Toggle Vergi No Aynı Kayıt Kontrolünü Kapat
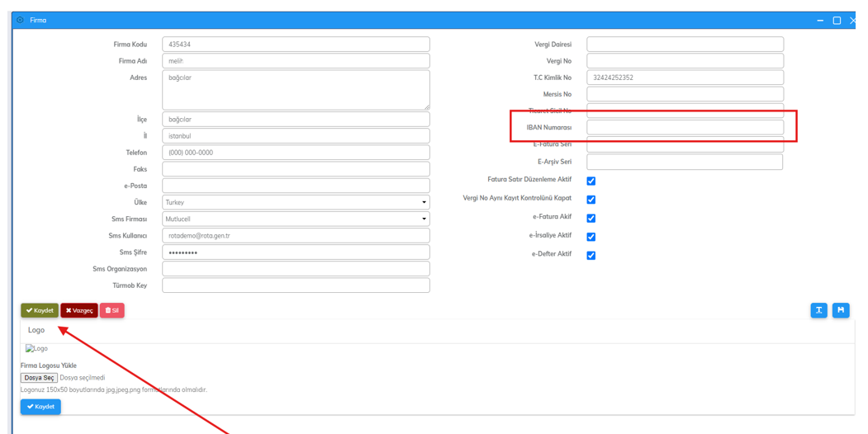 pyautogui.click(x=591, y=200)
